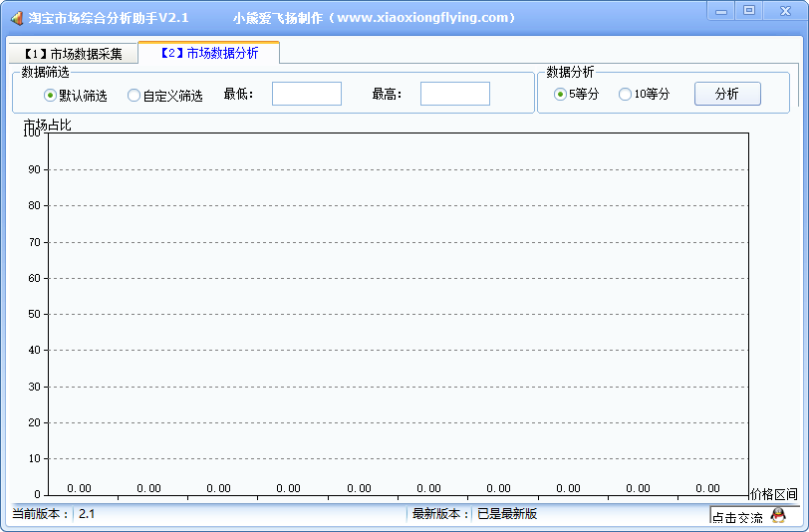
Task: Click the 当前版本 status bar text
Action: [41, 514]
